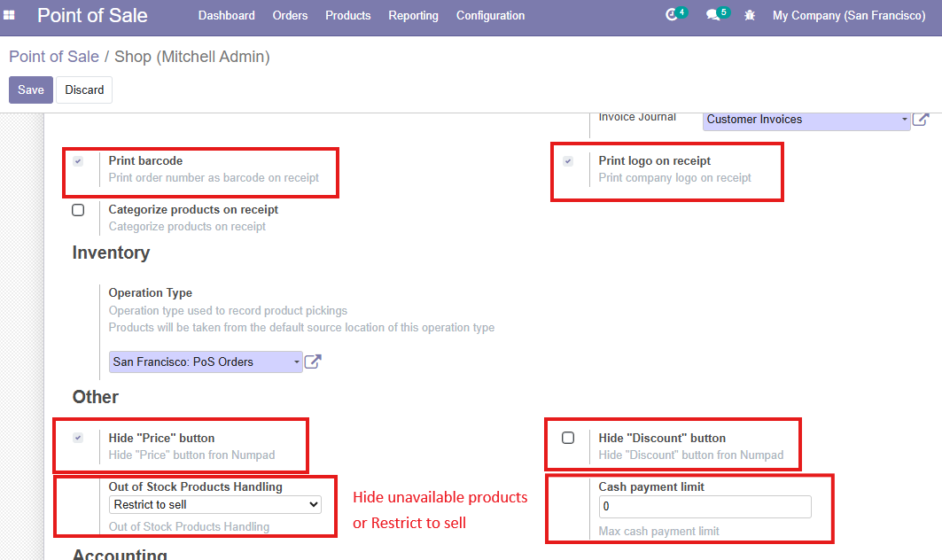Open the Configuration menu

click(x=490, y=15)
